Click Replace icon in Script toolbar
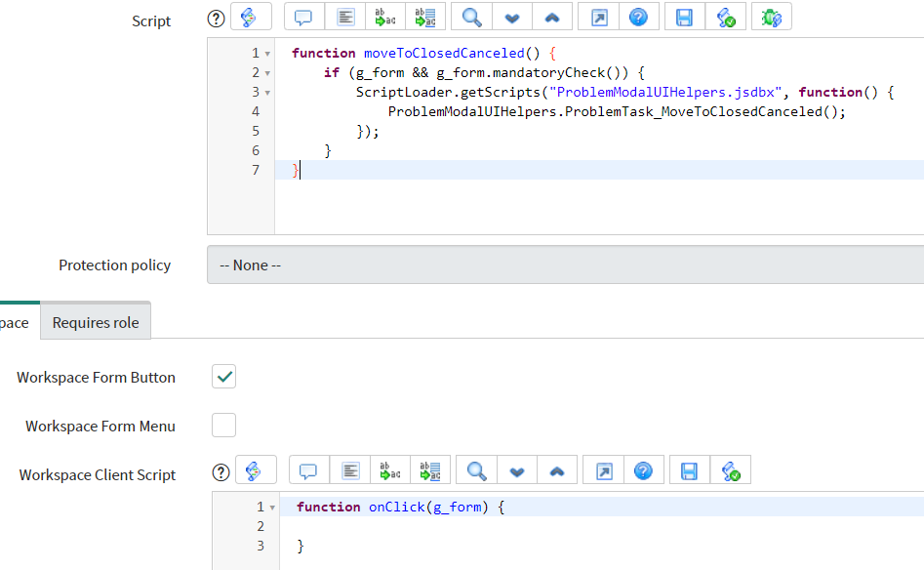The height and width of the screenshot is (570, 924). (x=385, y=18)
